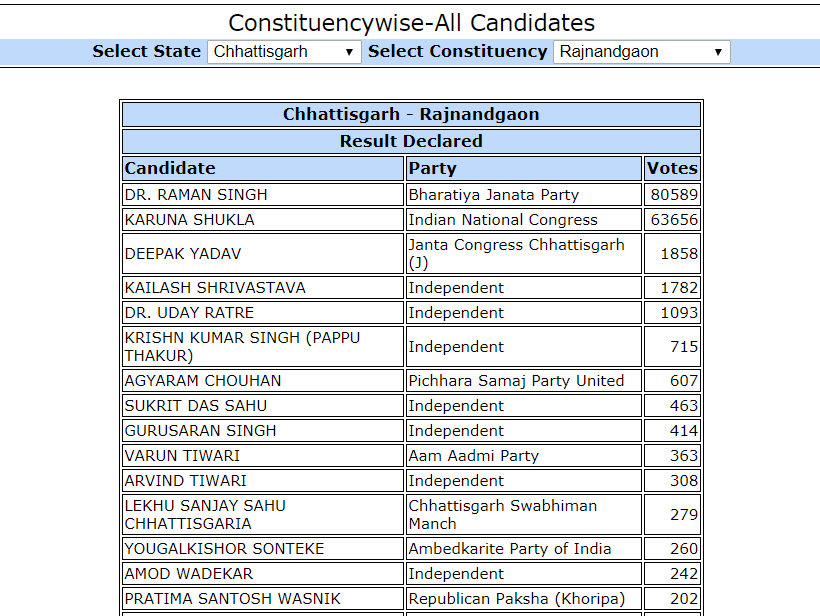Open the Select Constituency dropdown showing Rajnandgaon
This screenshot has width=820, height=616.
[x=642, y=52]
